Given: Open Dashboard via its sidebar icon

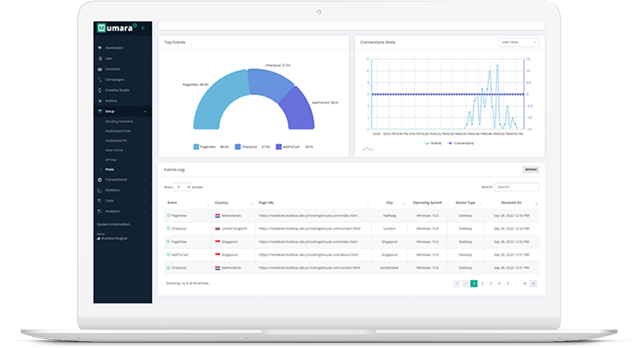Looking at the screenshot, I should pos(100,47).
